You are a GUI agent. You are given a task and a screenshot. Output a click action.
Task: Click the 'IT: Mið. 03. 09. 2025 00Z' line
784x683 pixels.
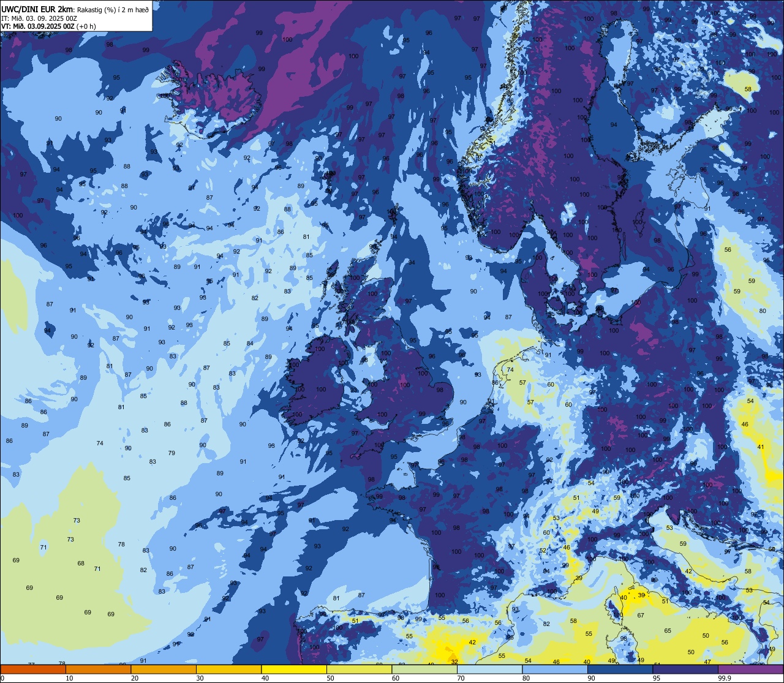(39, 18)
